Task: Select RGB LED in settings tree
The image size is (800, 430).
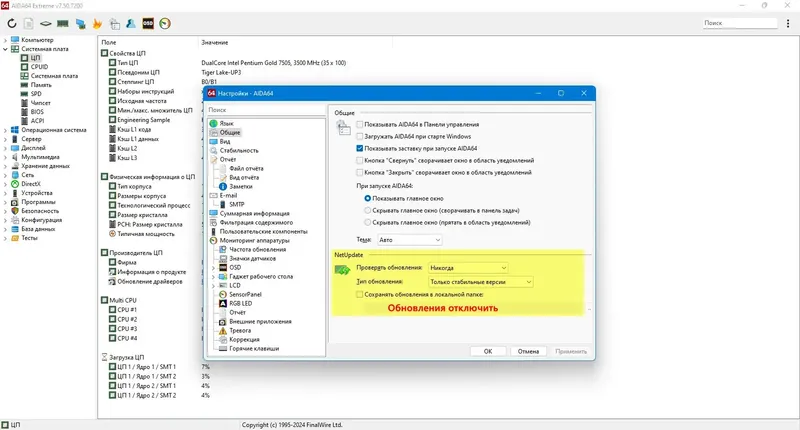Action: [241, 303]
